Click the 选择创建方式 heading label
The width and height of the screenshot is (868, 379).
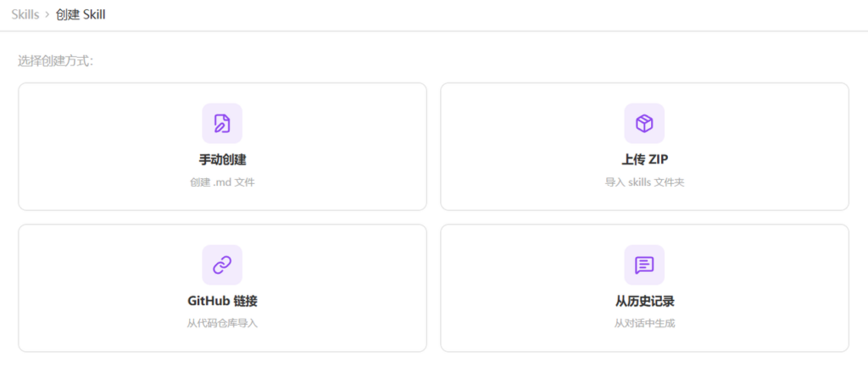point(55,61)
